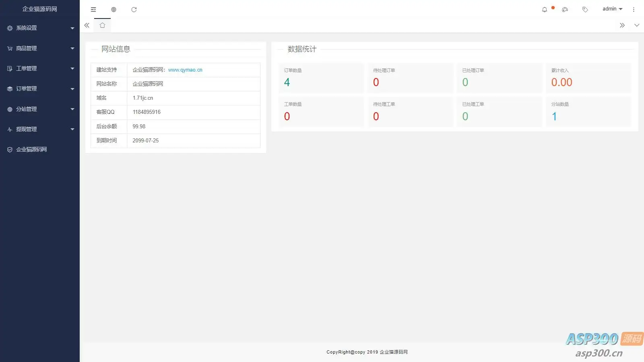The image size is (644, 362).
Task: Click the 网站信息 panel heading
Action: [x=116, y=49]
